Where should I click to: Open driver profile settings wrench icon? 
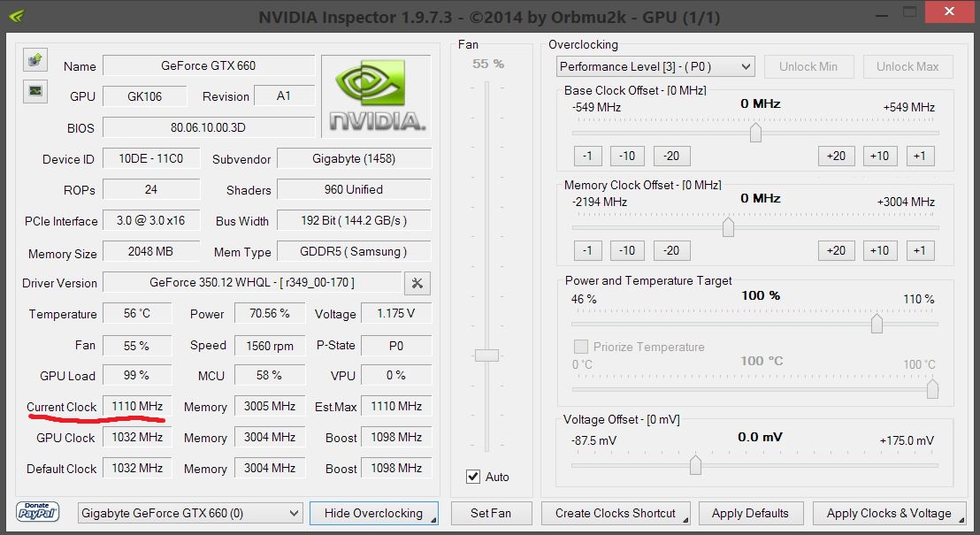417,283
